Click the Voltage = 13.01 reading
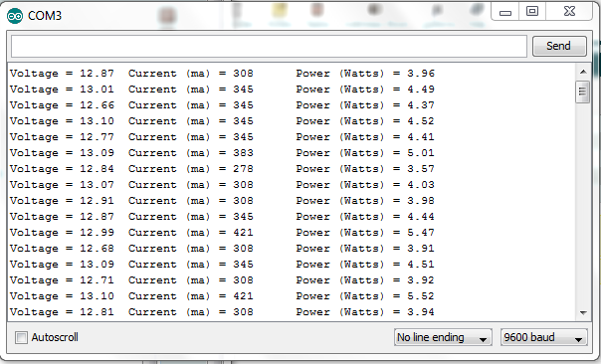Image resolution: width=601 pixels, height=364 pixels. tap(62, 90)
